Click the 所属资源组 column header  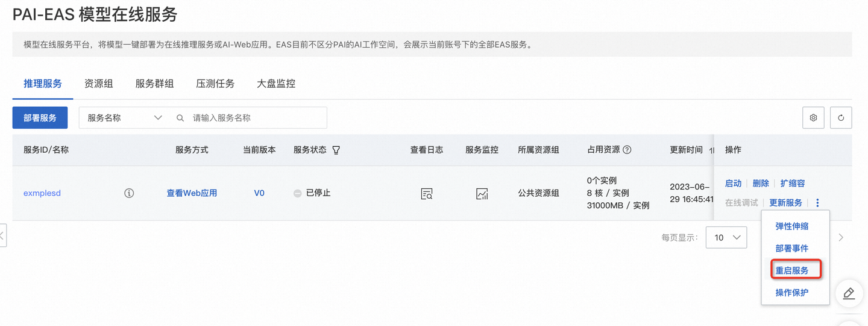point(538,150)
